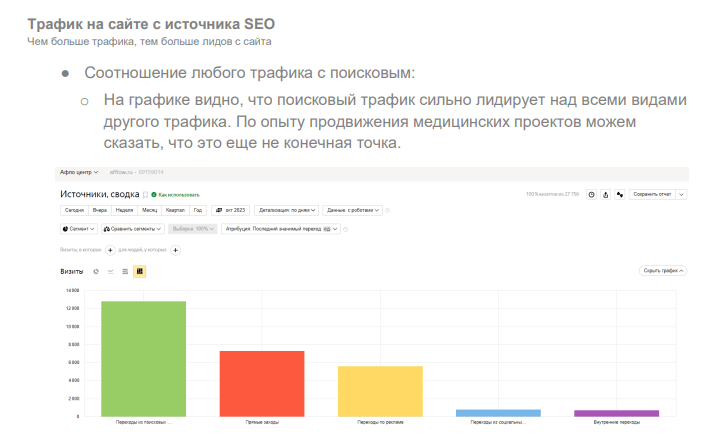Open Данные: с роботами dropdown
The image size is (711, 446).
click(x=352, y=210)
